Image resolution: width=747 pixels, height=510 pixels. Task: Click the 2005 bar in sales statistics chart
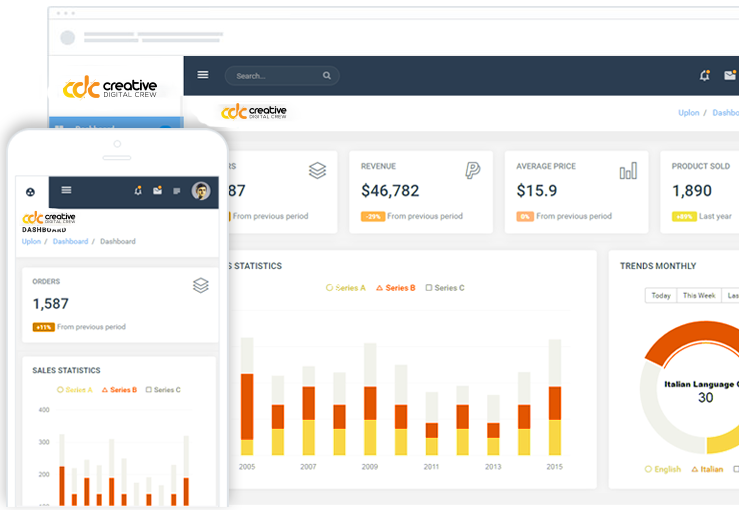247,396
